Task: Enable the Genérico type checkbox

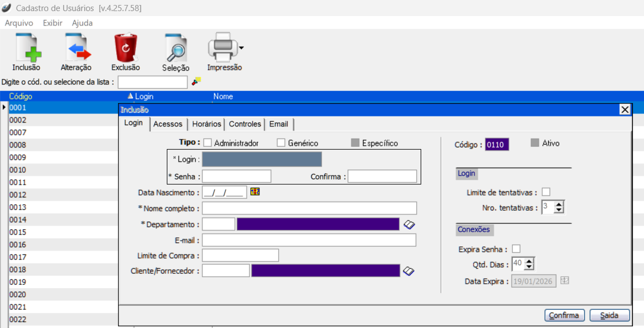Action: click(281, 143)
